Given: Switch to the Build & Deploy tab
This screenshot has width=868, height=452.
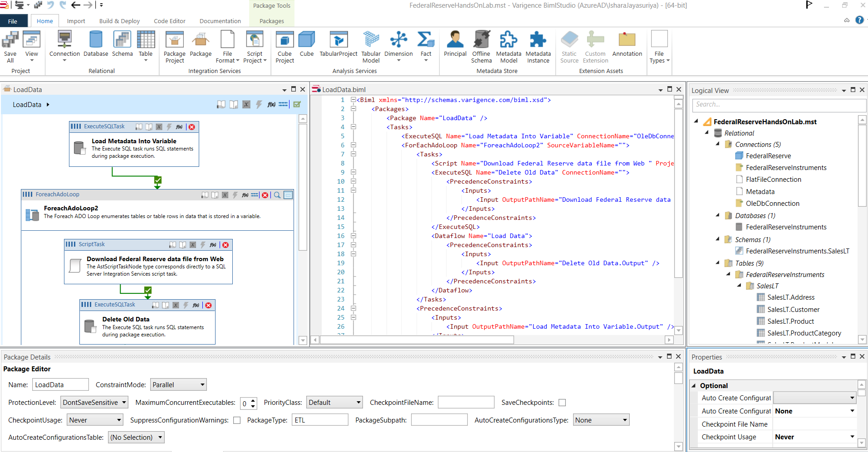Looking at the screenshot, I should pyautogui.click(x=119, y=21).
